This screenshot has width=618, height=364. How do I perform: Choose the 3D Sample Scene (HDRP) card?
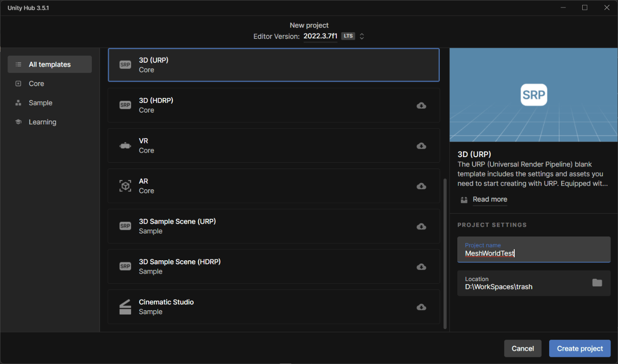[274, 266]
